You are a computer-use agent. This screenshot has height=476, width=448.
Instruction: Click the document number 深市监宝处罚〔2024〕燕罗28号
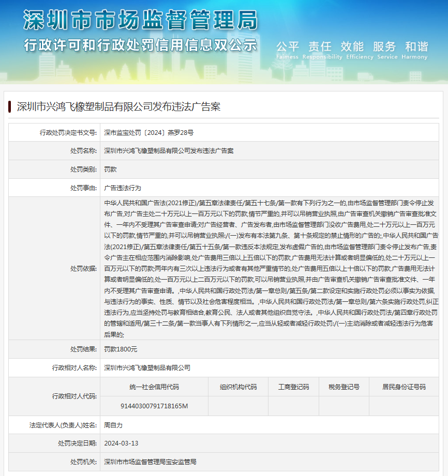148,133
